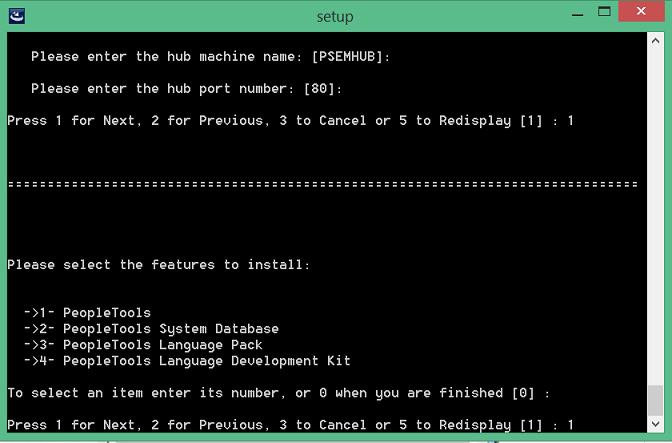672x443 pixels.
Task: Click the 'setup' window title text
Action: tap(335, 17)
